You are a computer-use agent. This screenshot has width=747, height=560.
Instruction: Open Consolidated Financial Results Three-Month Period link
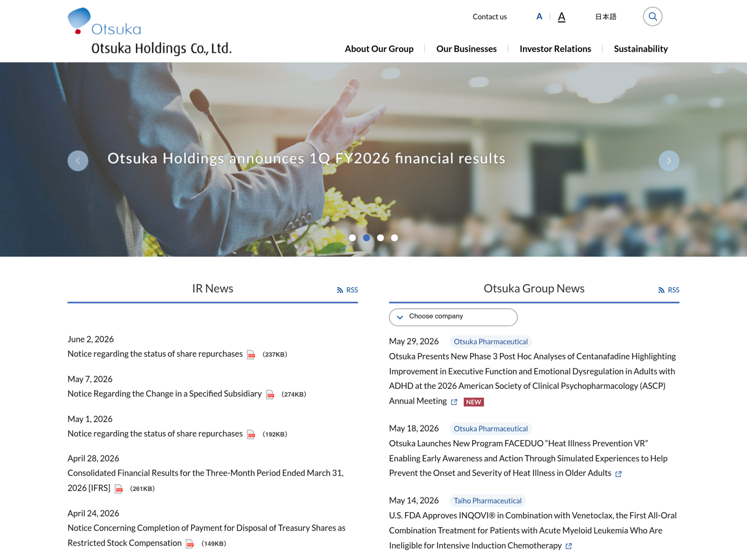(x=205, y=481)
